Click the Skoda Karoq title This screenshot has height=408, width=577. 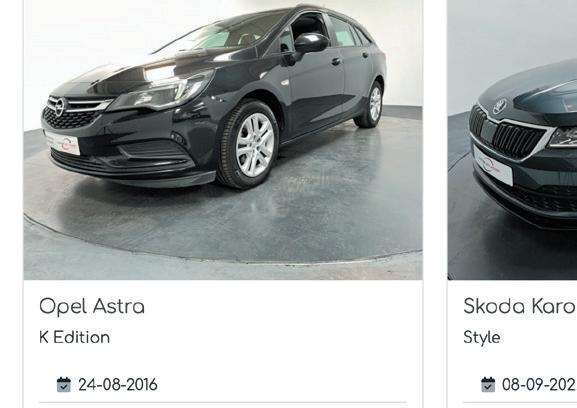pyautogui.click(x=520, y=307)
